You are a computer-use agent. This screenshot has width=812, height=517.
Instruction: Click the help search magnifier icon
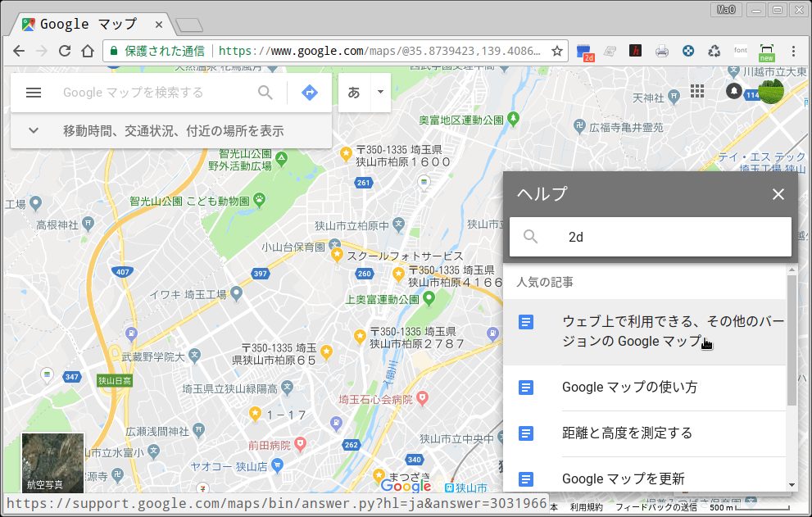530,237
